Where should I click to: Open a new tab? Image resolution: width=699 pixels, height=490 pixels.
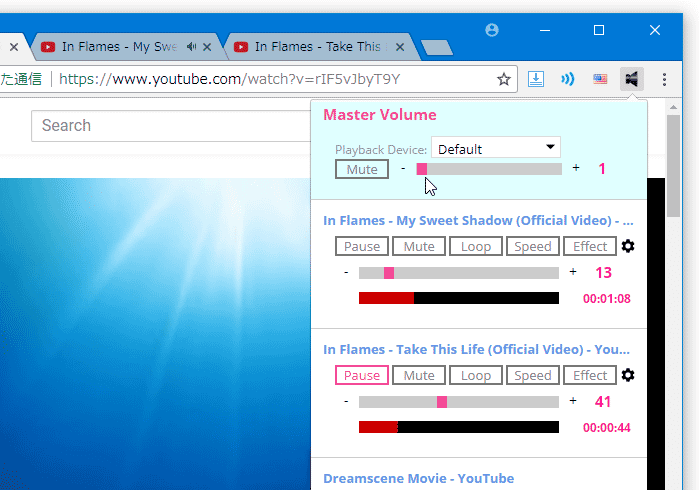coord(437,47)
